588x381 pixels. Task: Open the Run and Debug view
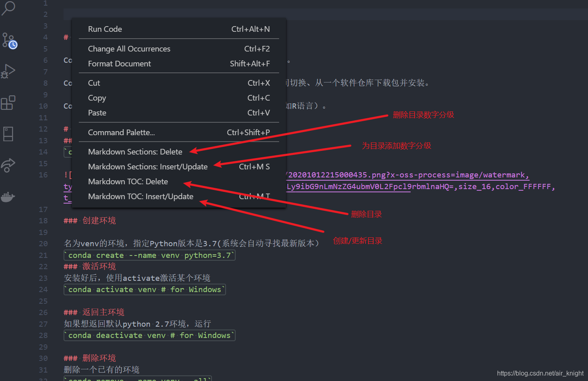9,71
